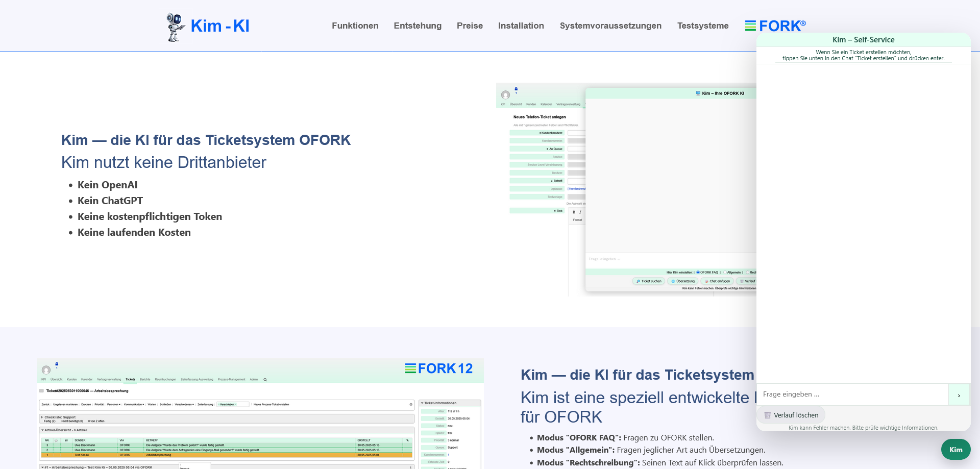Open the Testsysteme link
The image size is (980, 469).
click(x=703, y=26)
